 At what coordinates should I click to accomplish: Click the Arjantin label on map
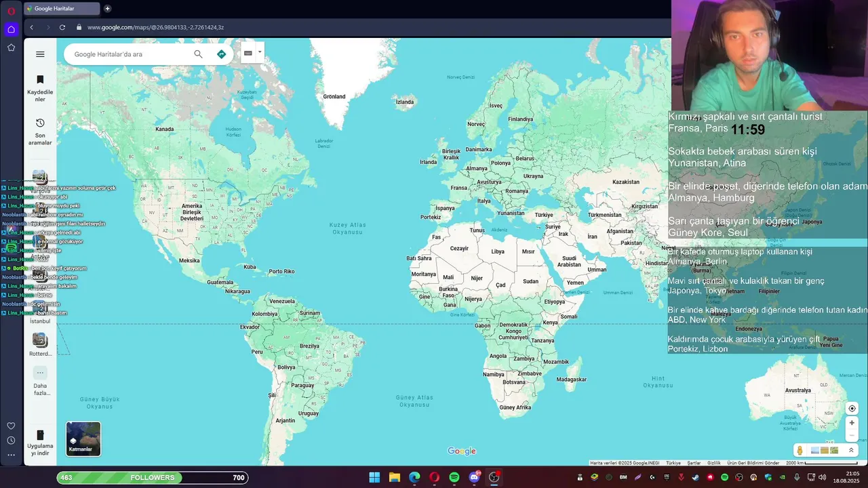pyautogui.click(x=285, y=420)
